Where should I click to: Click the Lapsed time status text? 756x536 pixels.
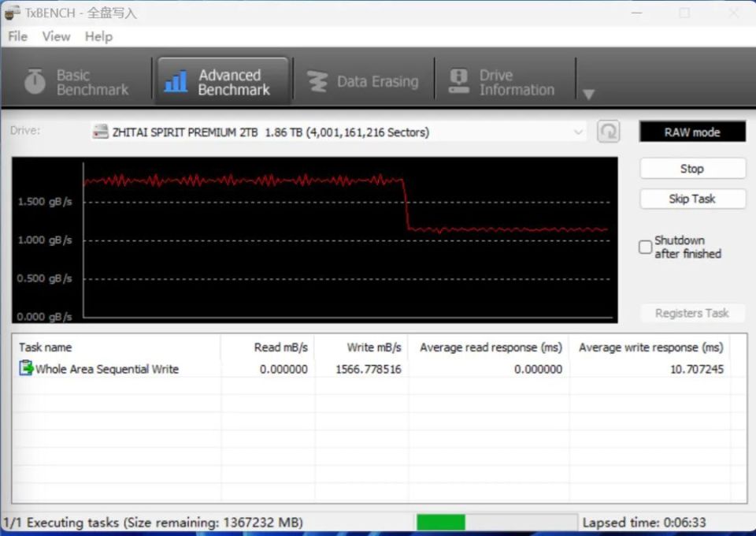point(643,523)
